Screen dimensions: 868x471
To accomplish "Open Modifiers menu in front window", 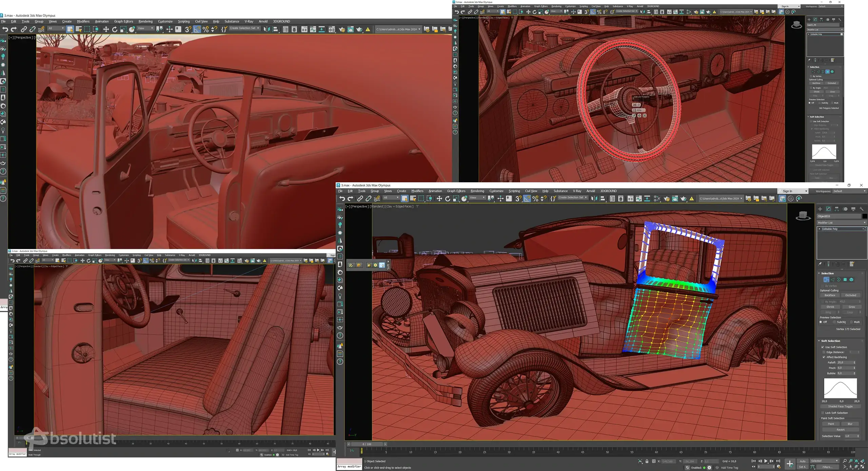I will (x=417, y=191).
